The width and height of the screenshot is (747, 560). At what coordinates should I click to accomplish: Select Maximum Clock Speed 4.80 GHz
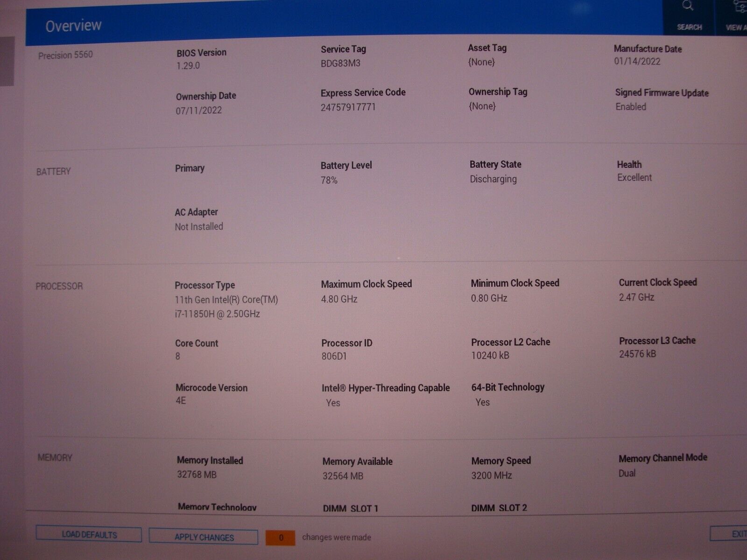339,299
